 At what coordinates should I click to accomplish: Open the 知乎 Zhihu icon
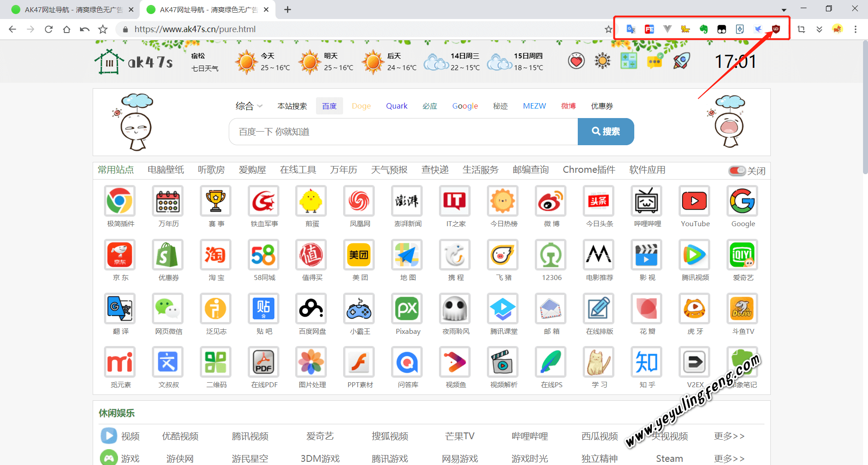[x=646, y=362]
